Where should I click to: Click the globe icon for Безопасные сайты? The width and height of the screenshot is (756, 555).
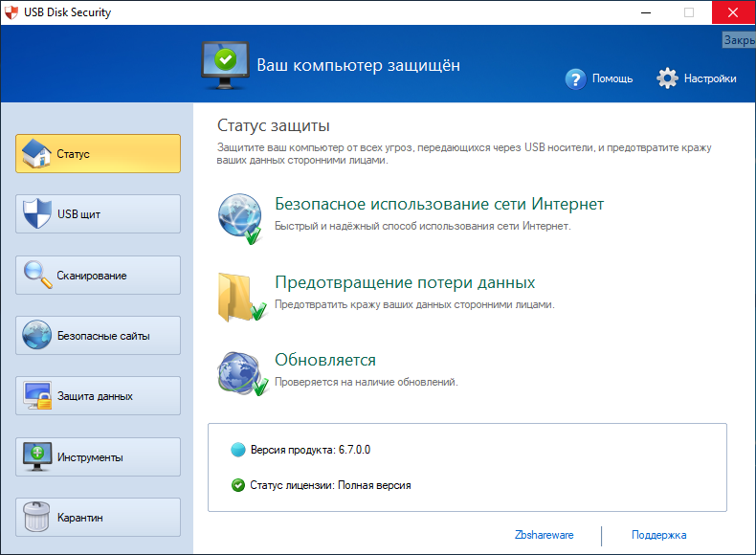pyautogui.click(x=36, y=335)
